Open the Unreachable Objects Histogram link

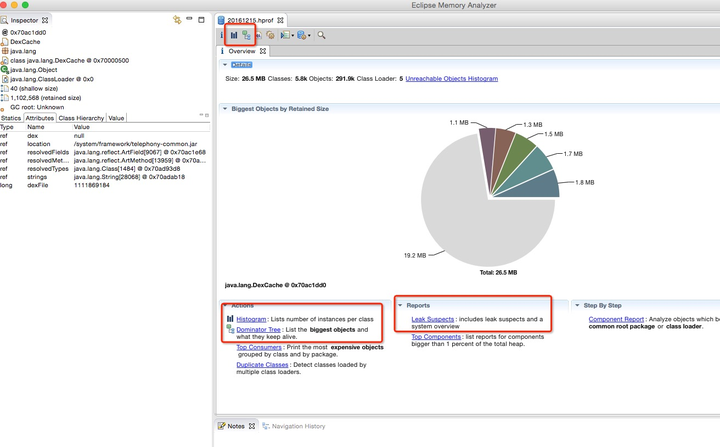coord(451,79)
